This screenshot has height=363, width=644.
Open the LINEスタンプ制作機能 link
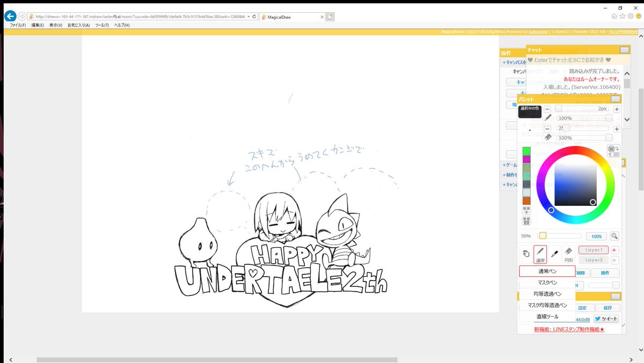click(569, 329)
